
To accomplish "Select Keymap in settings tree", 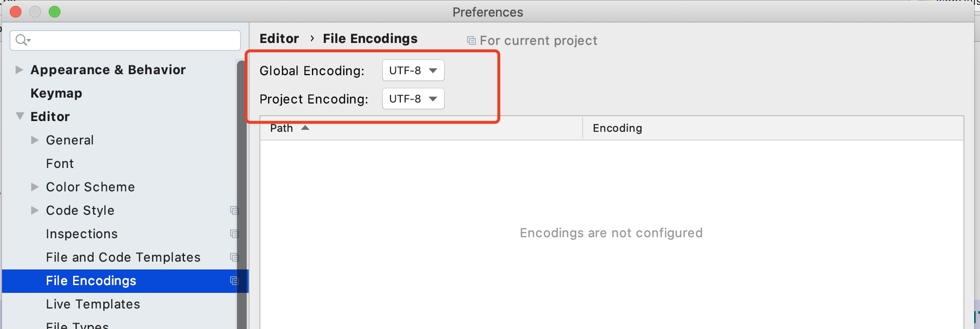I will click(x=56, y=93).
